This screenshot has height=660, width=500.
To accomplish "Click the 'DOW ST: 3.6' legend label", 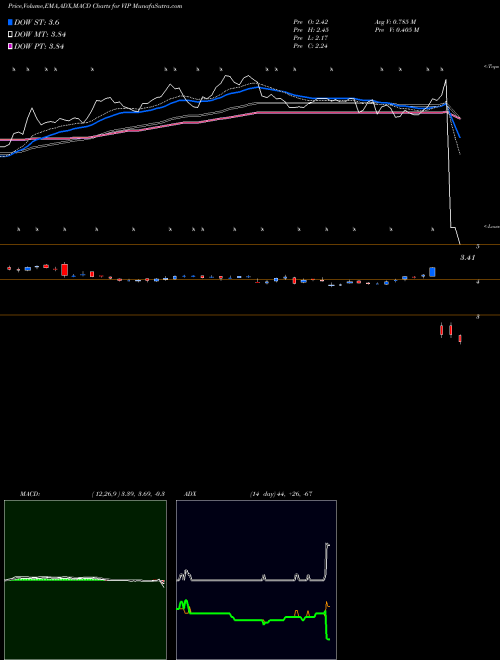I will point(37,23).
